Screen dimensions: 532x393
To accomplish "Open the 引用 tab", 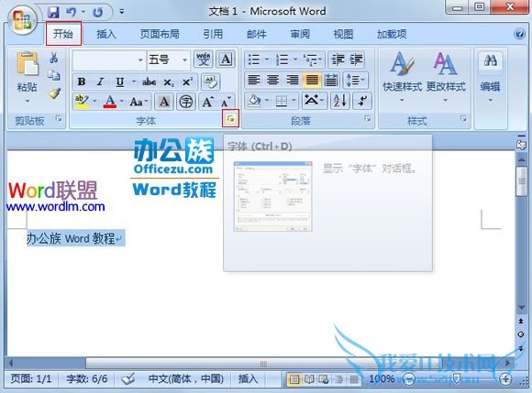I will coord(213,34).
